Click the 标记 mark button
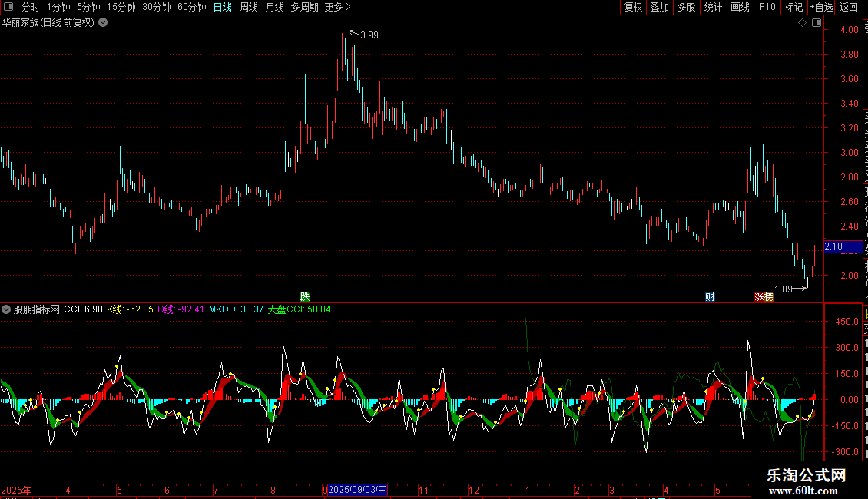 (x=793, y=7)
